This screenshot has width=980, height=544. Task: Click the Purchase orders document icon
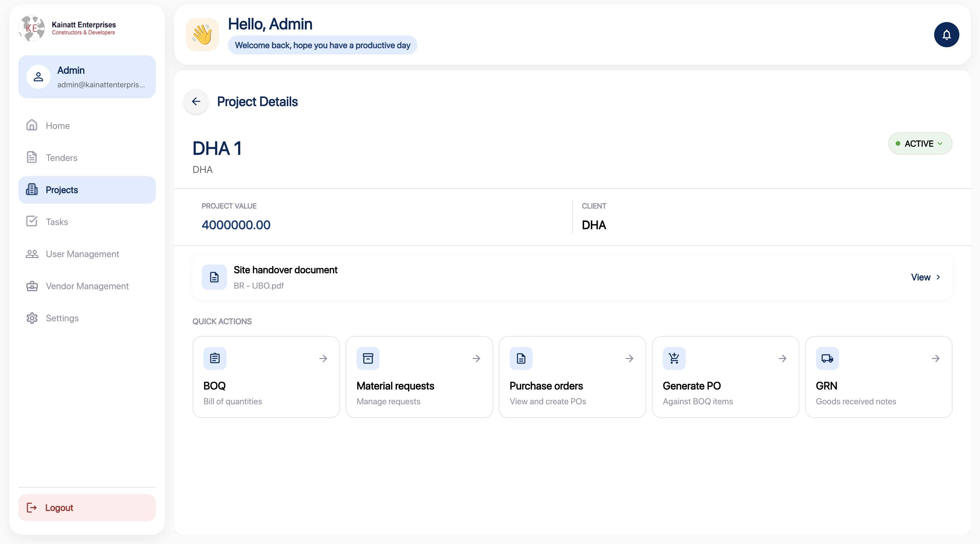click(521, 358)
